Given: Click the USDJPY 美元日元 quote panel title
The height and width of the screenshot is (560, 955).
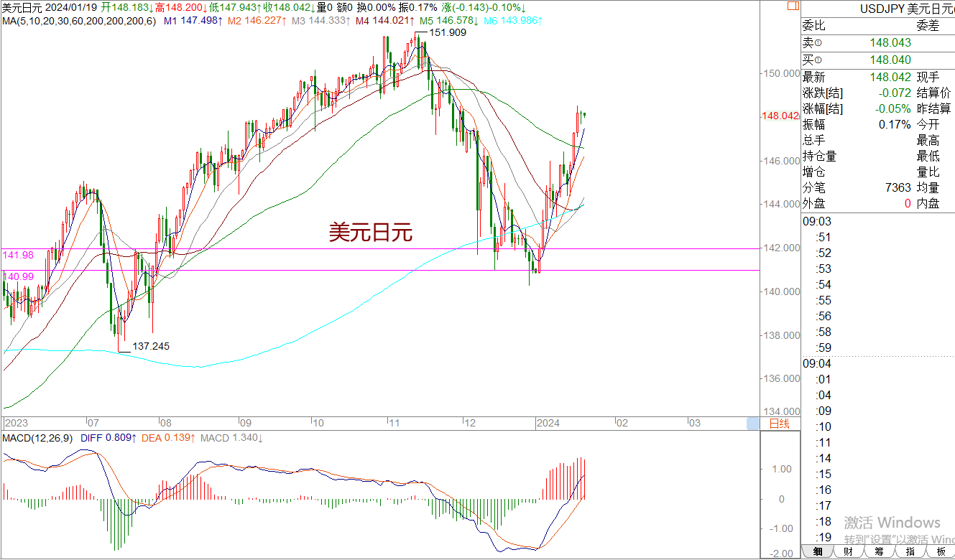Looking at the screenshot, I should tap(906, 9).
